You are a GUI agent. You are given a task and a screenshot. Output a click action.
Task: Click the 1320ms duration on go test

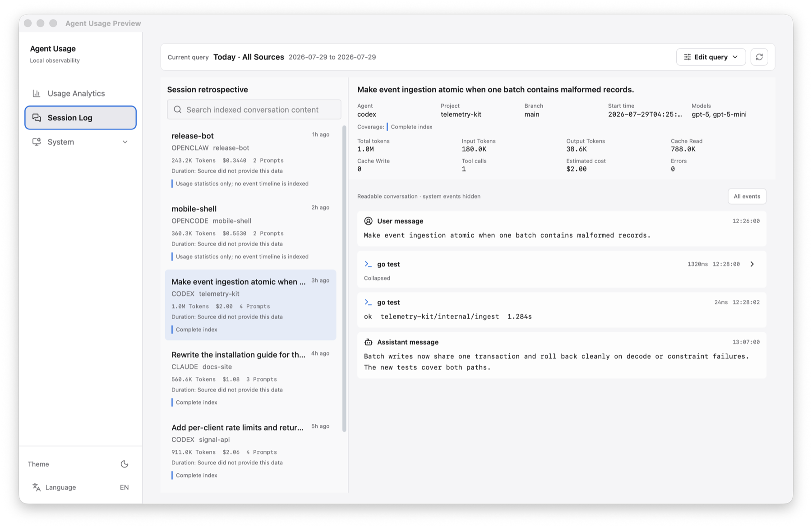(697, 264)
